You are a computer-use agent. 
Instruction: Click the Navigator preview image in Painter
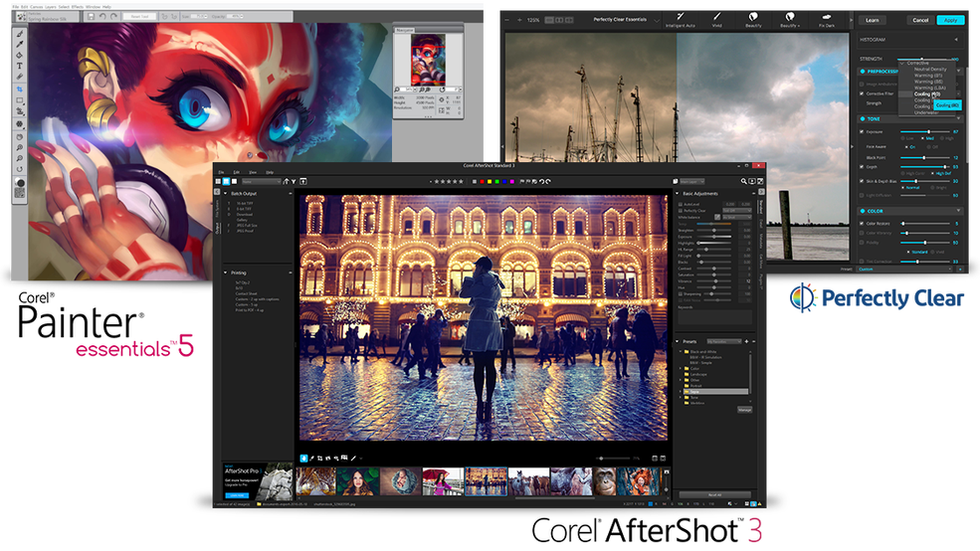pos(428,60)
